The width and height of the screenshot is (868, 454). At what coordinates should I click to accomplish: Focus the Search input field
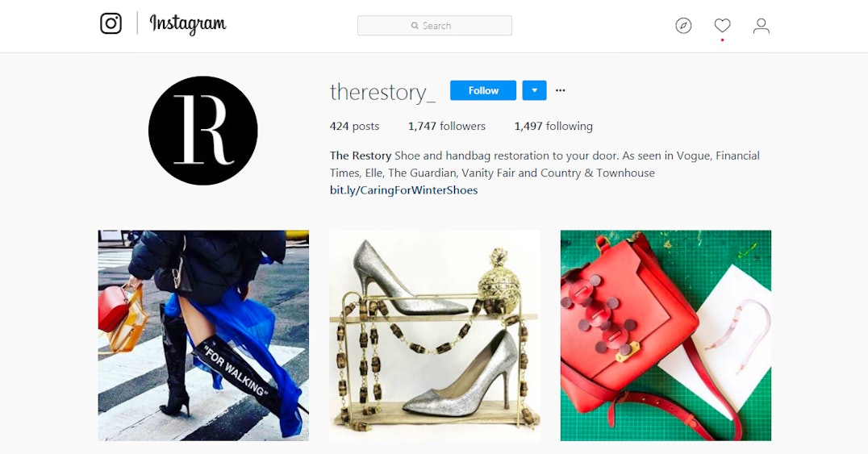coord(435,26)
